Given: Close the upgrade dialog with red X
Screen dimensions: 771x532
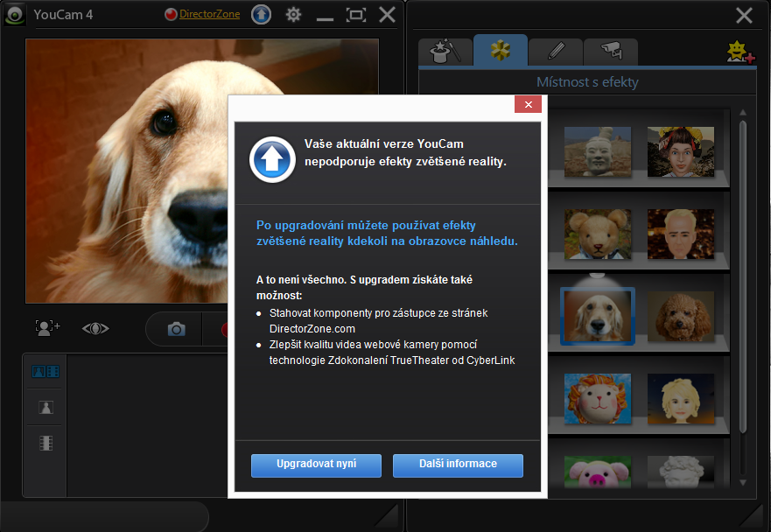Looking at the screenshot, I should 528,105.
